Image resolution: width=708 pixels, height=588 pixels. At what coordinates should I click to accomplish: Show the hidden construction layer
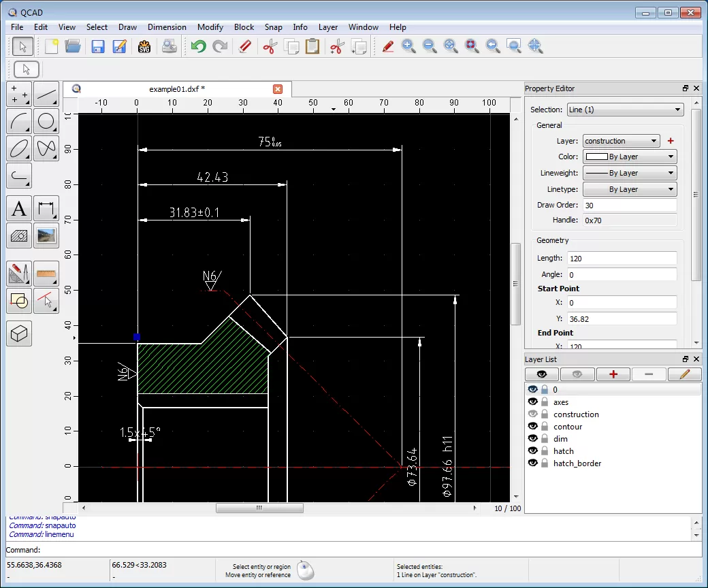(533, 414)
